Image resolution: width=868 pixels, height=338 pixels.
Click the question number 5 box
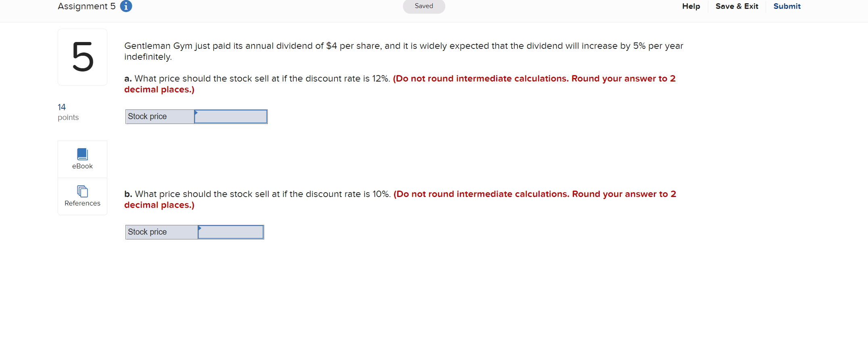(x=82, y=57)
